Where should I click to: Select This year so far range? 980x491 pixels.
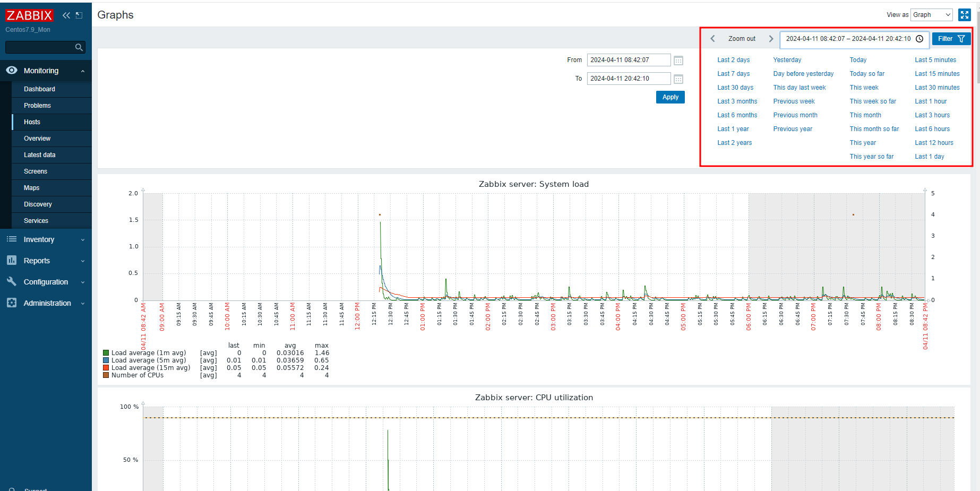[872, 157]
